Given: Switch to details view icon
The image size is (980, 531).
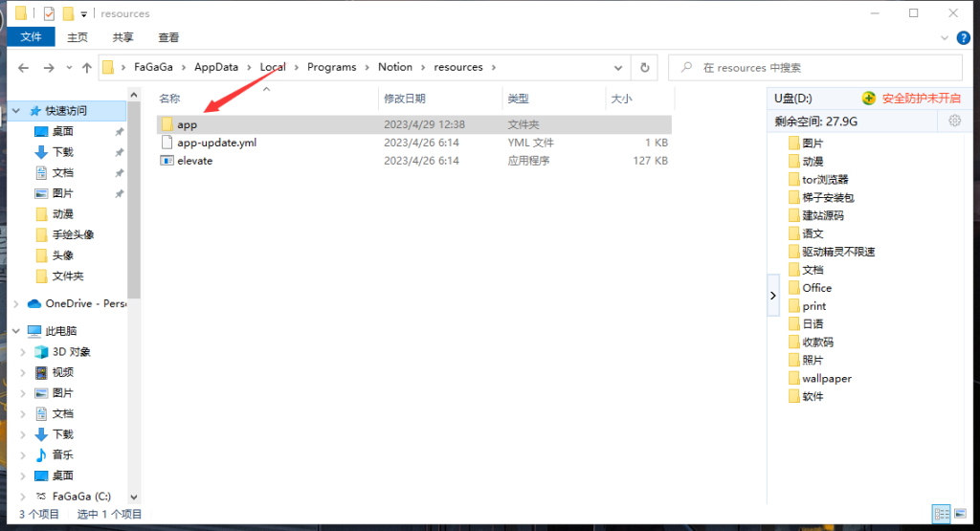Looking at the screenshot, I should pyautogui.click(x=942, y=514).
